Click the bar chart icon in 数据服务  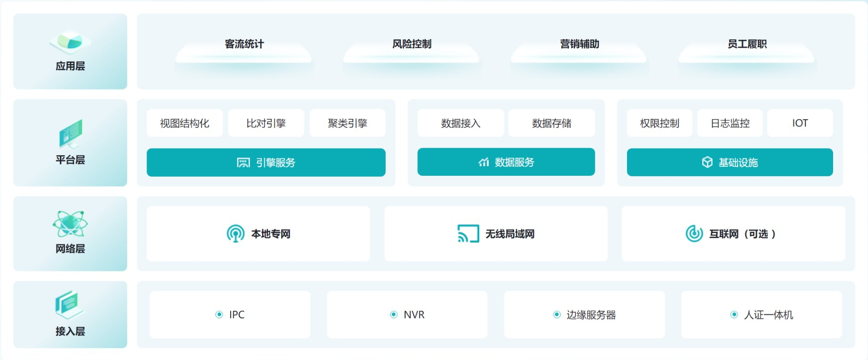483,162
